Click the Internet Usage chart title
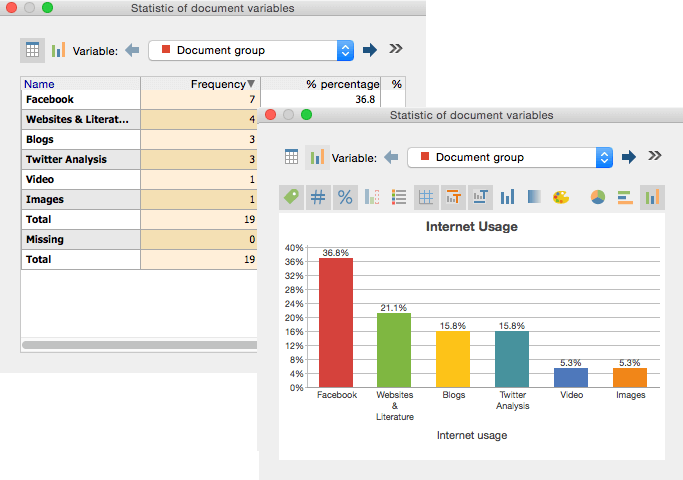The height and width of the screenshot is (480, 683). click(x=471, y=227)
